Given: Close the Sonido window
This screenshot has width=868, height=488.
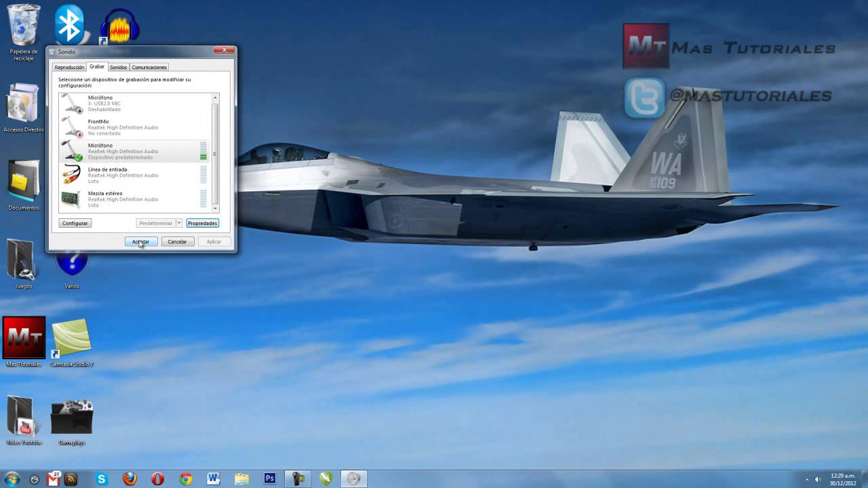Looking at the screenshot, I should [x=224, y=51].
